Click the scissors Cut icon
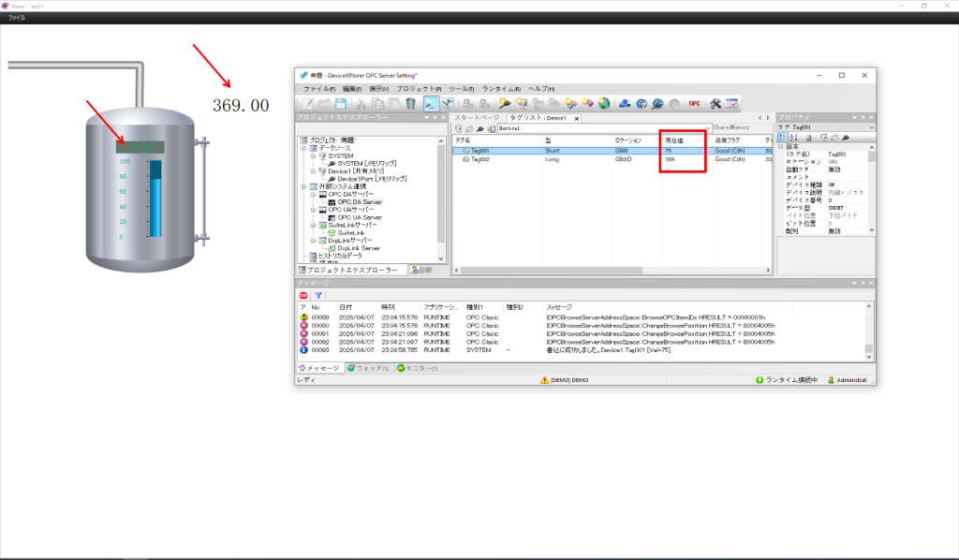The height and width of the screenshot is (560, 959). 361,104
